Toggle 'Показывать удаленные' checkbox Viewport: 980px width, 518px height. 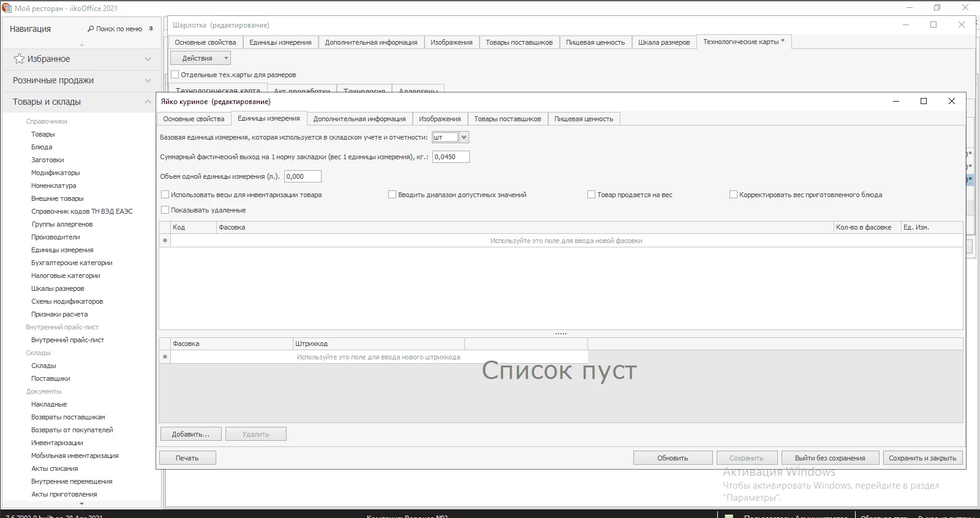pos(165,210)
